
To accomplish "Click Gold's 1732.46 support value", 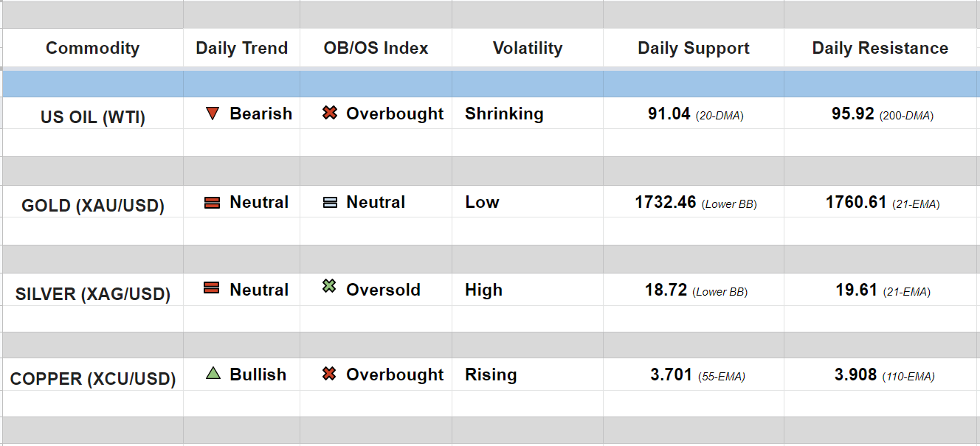I will [x=666, y=202].
